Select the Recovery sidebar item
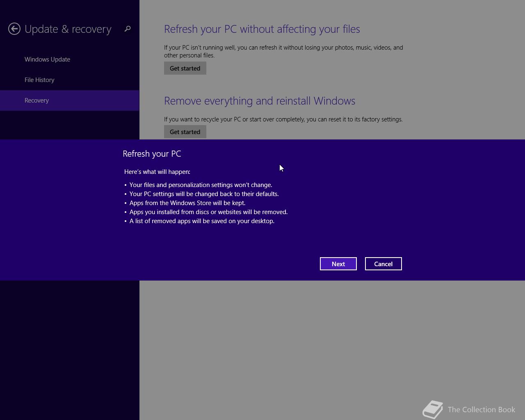The width and height of the screenshot is (525, 420). (70, 100)
